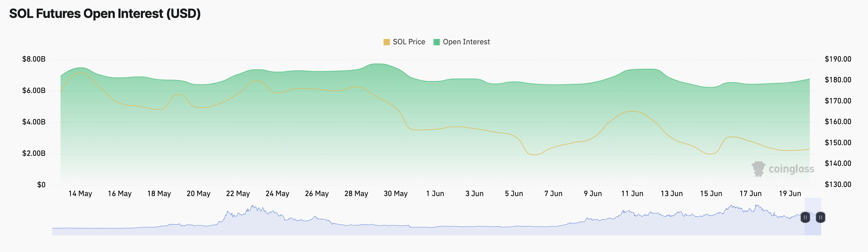
Task: Click the 11 Jun date label
Action: coord(632,194)
